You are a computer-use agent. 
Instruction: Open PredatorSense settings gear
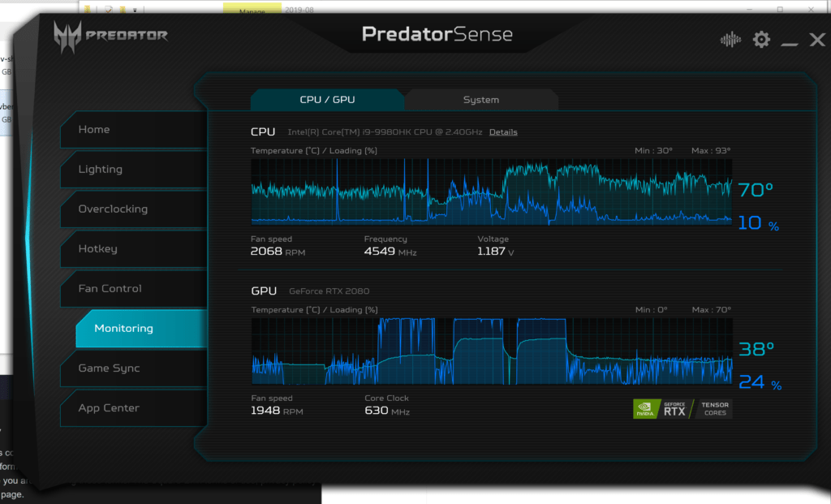tap(761, 40)
